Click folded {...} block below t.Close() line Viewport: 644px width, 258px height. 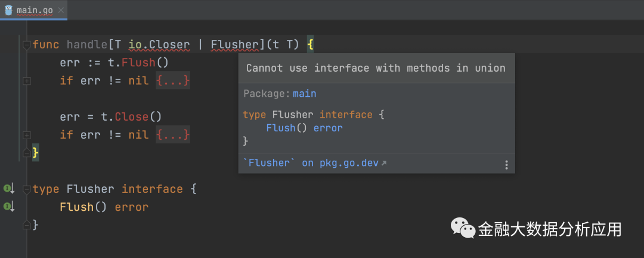click(x=173, y=135)
